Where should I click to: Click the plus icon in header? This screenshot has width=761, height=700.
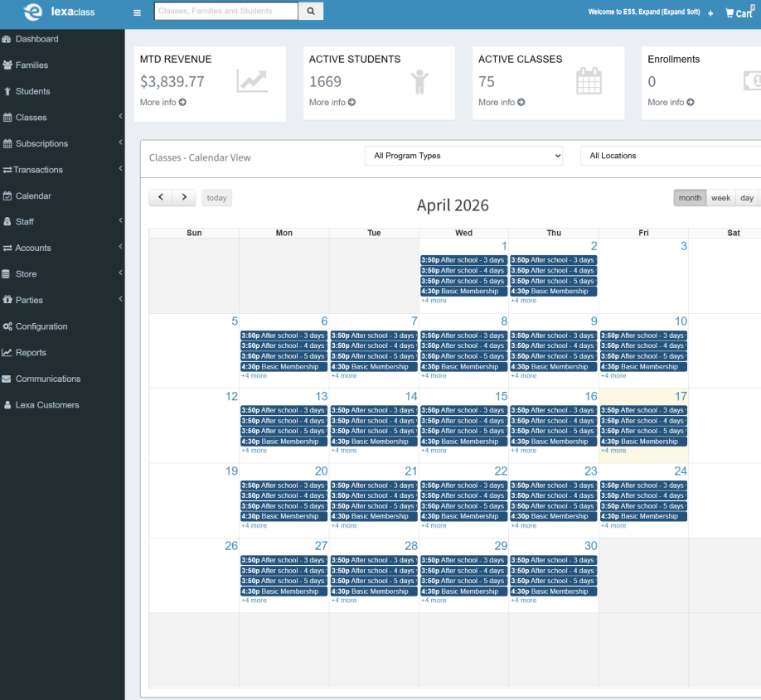click(x=710, y=13)
